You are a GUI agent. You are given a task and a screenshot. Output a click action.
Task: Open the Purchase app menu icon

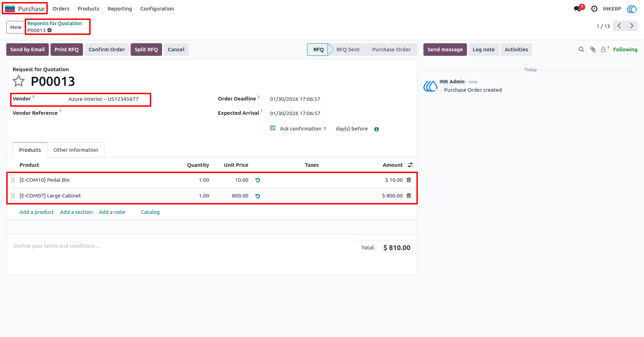[x=10, y=9]
